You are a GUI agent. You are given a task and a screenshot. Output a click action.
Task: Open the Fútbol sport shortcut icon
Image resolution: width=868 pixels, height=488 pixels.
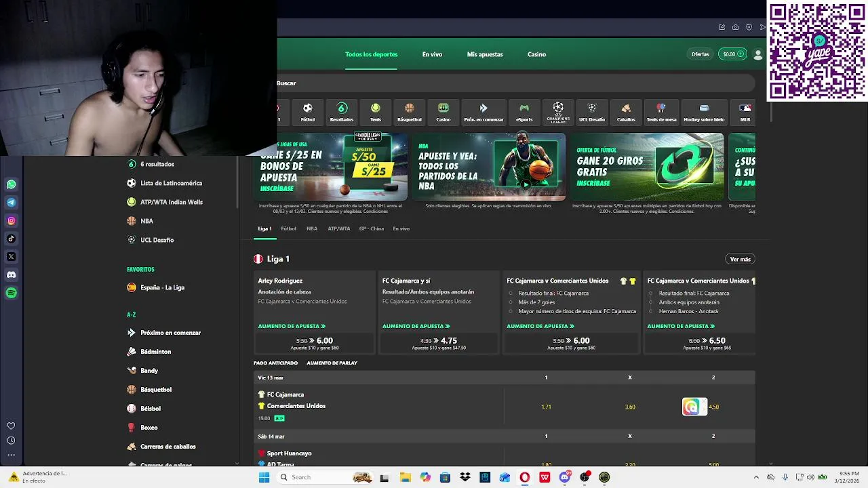(x=308, y=112)
